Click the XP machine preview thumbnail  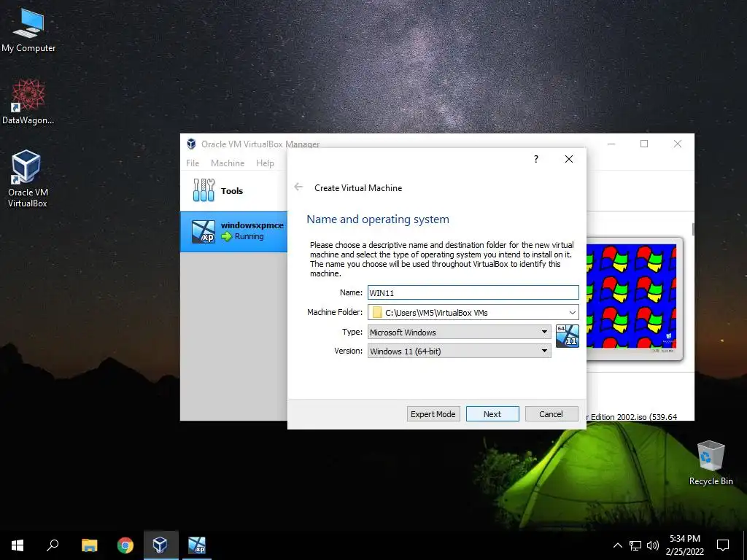[632, 297]
